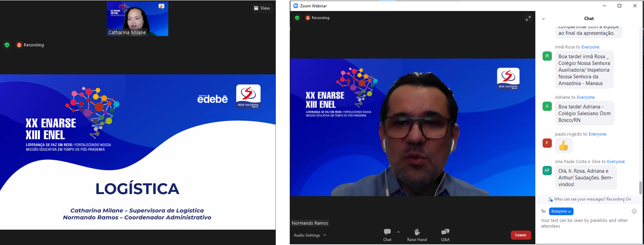The width and height of the screenshot is (644, 245).
Task: Click the Rede Salesiana logo on the slide
Action: [248, 97]
